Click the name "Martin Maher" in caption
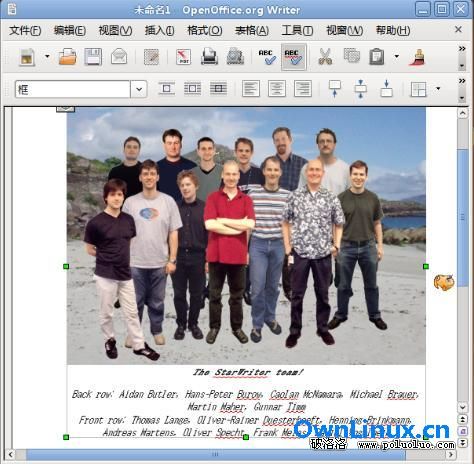This screenshot has height=464, width=474. click(217, 407)
